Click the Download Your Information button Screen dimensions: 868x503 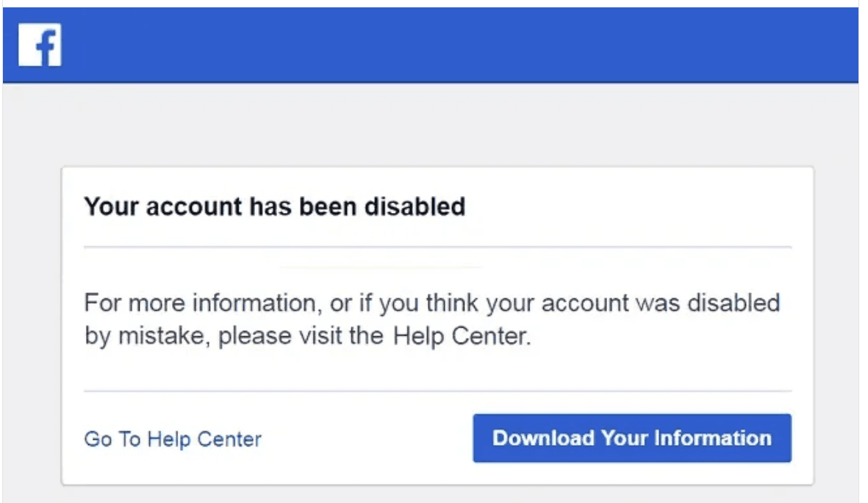click(631, 438)
